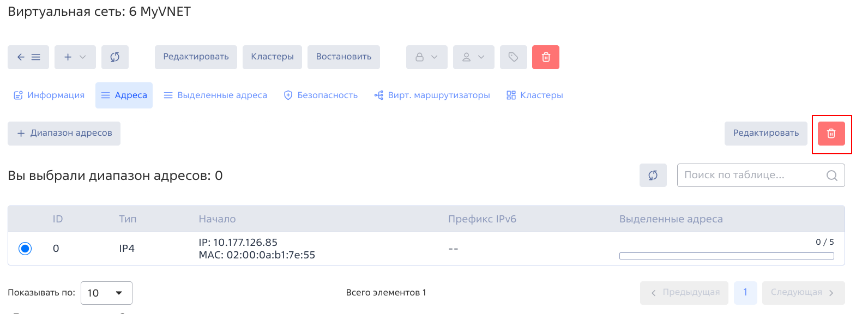This screenshot has width=868, height=314.
Task: Open the Безопасность tab with shield icon
Action: (x=321, y=95)
